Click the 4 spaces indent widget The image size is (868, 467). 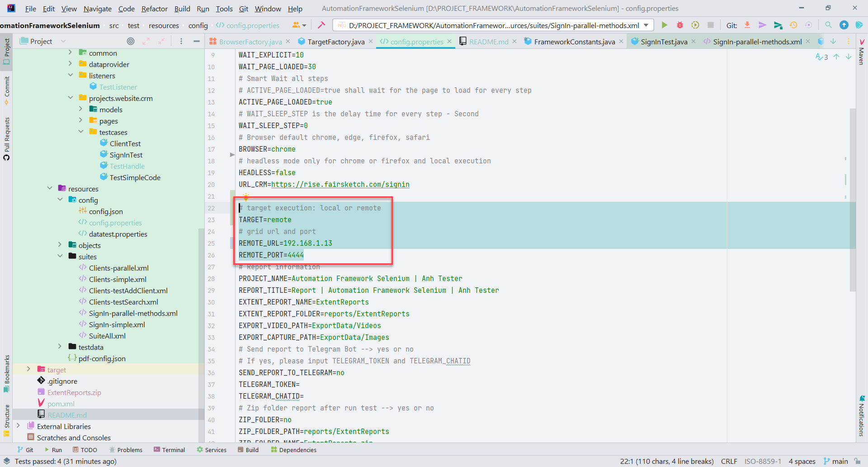coord(802,461)
